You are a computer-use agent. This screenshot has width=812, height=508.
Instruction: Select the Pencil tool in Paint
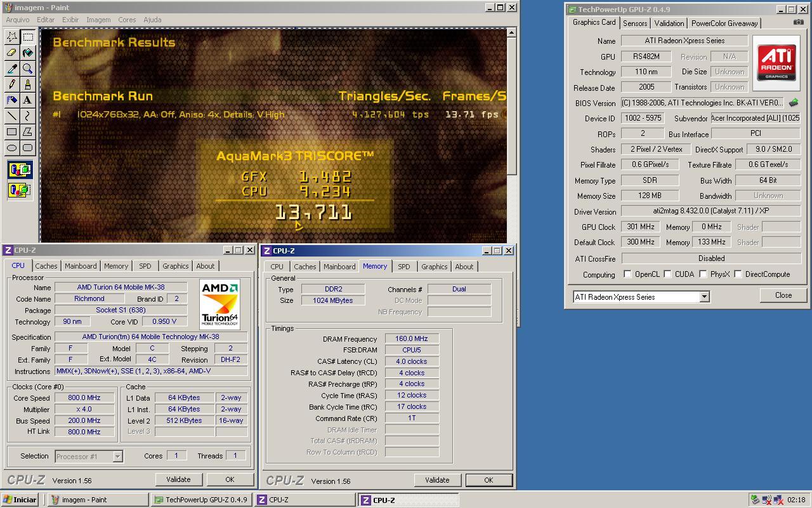(12, 84)
